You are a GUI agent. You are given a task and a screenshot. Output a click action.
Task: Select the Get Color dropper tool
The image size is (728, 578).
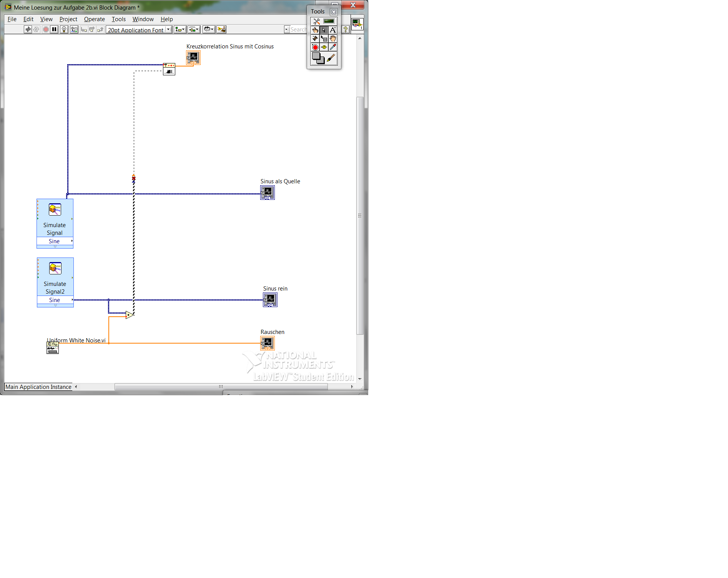pyautogui.click(x=333, y=47)
